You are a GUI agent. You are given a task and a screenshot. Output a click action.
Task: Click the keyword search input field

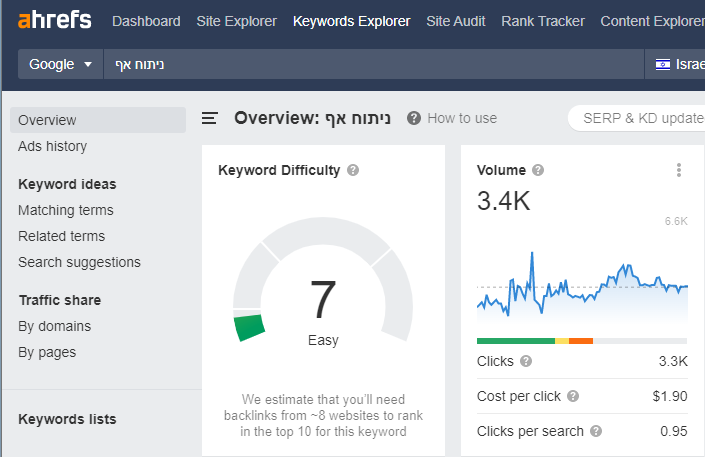pyautogui.click(x=374, y=64)
